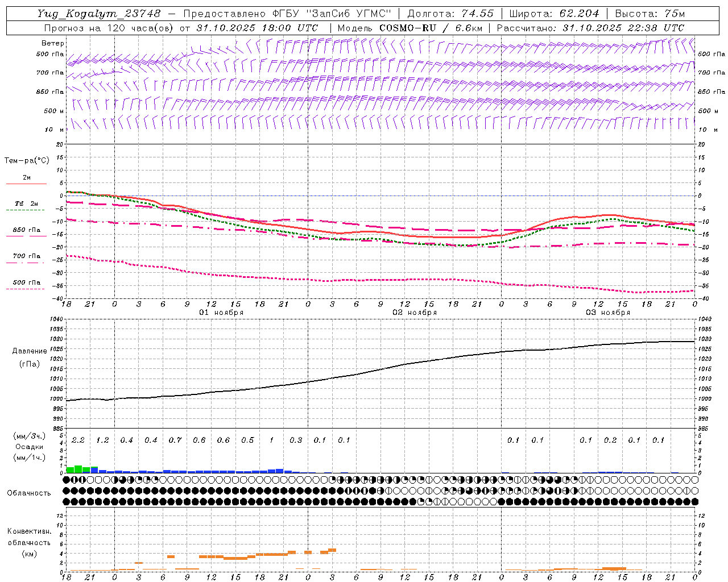Click the 0.7 precipitation value
The width and height of the screenshot is (728, 582).
(x=175, y=440)
